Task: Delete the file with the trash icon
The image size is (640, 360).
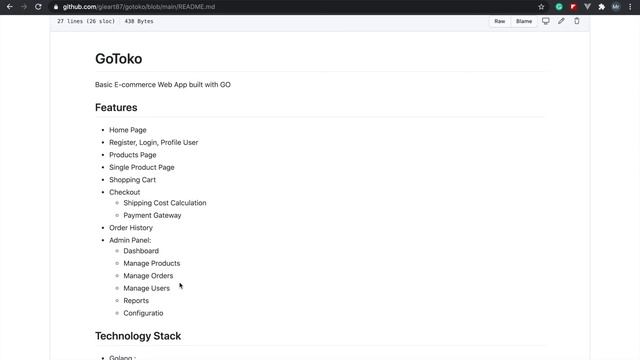Action: (577, 21)
